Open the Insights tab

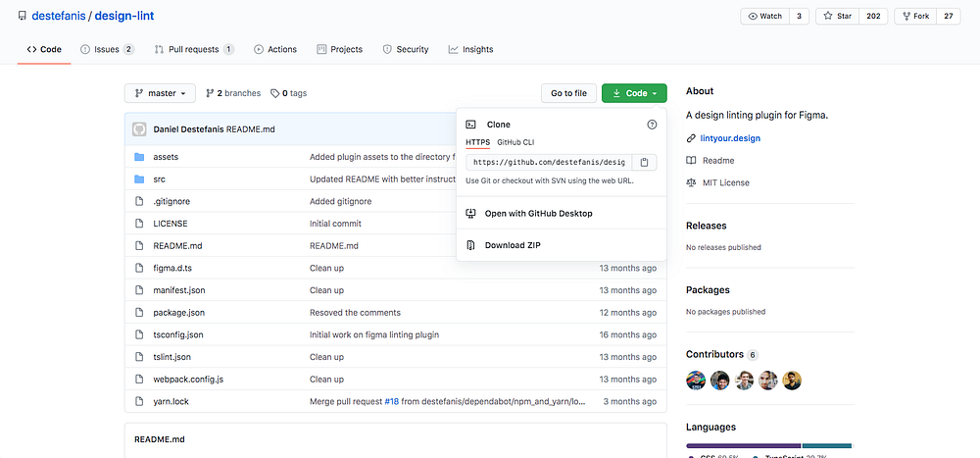(x=470, y=49)
